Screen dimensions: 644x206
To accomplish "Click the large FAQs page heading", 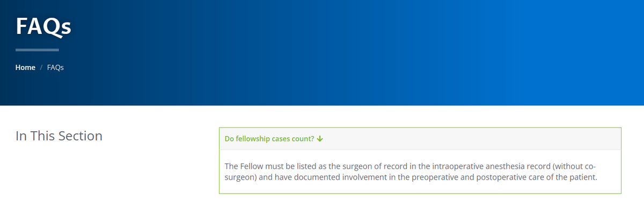I will point(43,26).
